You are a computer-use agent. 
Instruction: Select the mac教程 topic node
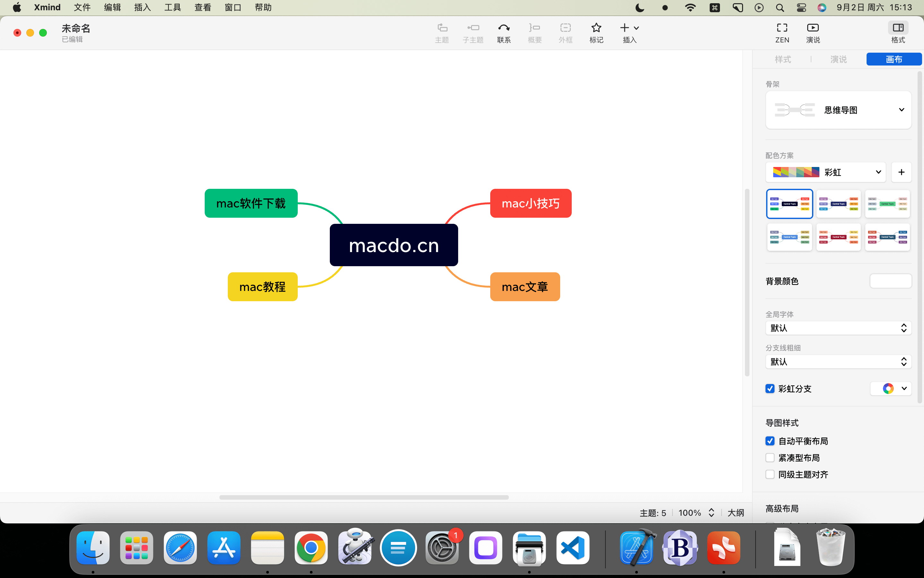[263, 287]
